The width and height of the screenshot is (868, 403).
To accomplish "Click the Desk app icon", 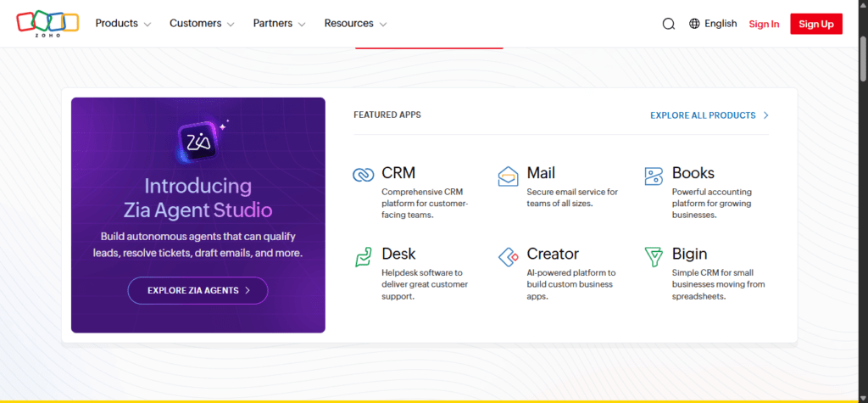I will tap(363, 257).
